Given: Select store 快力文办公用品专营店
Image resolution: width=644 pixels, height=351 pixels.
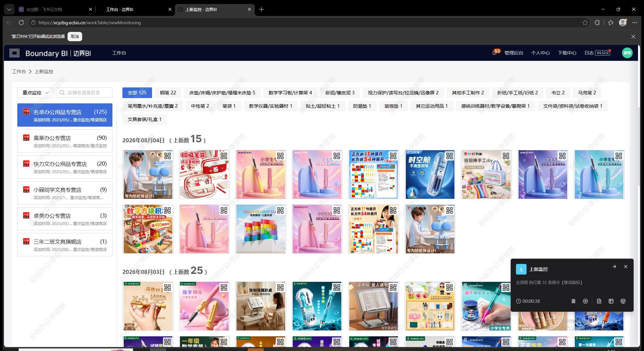Looking at the screenshot, I should 65,167.
